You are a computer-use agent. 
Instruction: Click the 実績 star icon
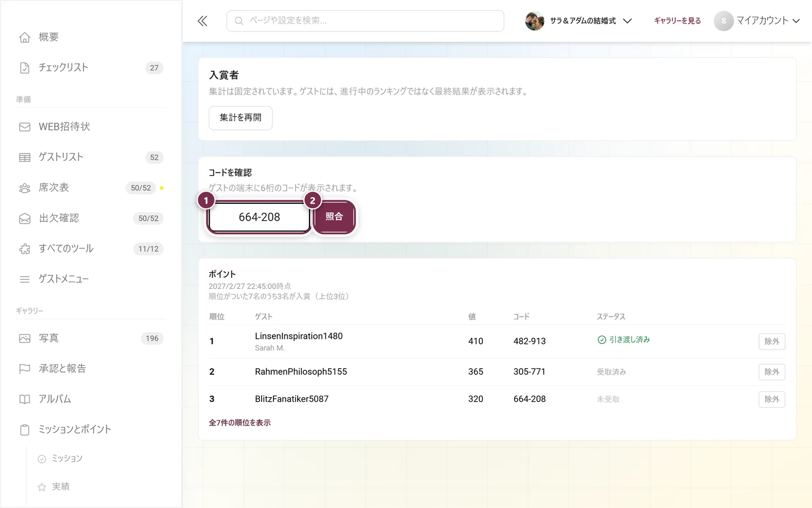pyautogui.click(x=42, y=487)
